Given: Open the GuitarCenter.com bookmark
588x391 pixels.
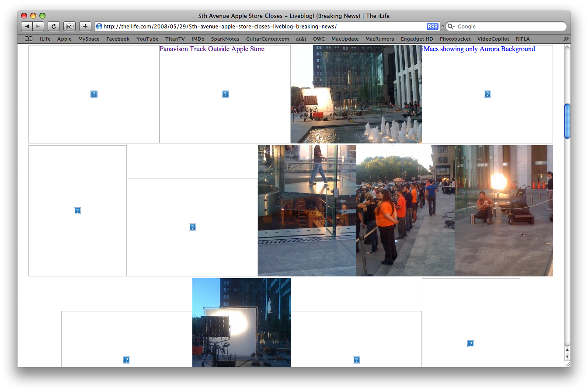Looking at the screenshot, I should (268, 39).
